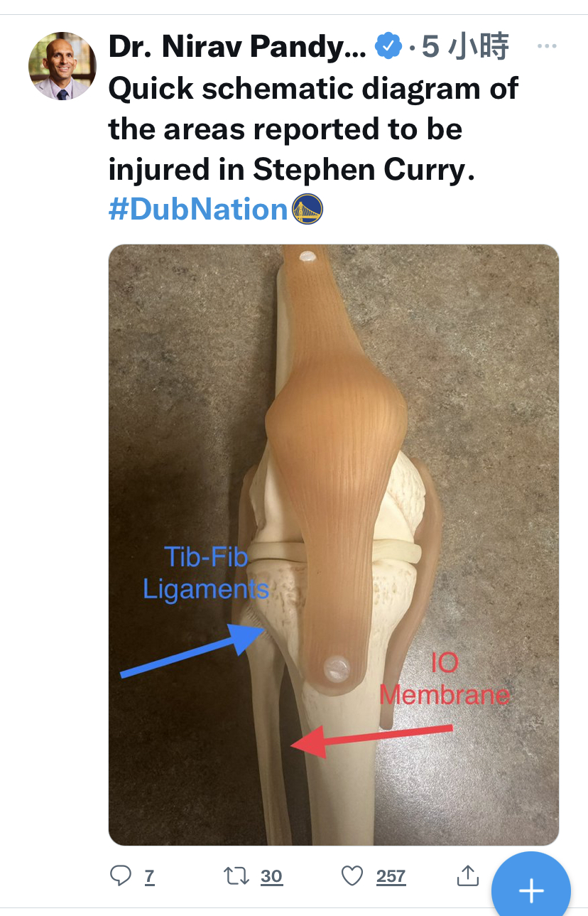This screenshot has height=916, width=588.
Task: View the 257 likes count
Action: [391, 877]
